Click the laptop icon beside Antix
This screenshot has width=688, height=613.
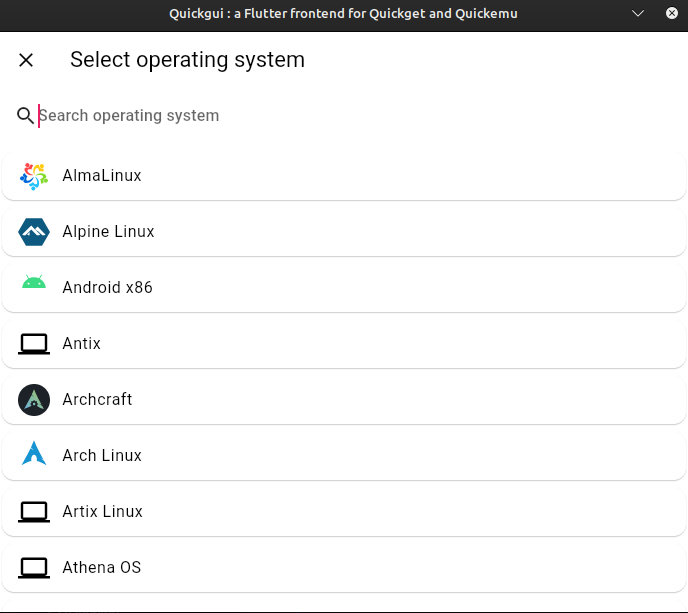[34, 344]
